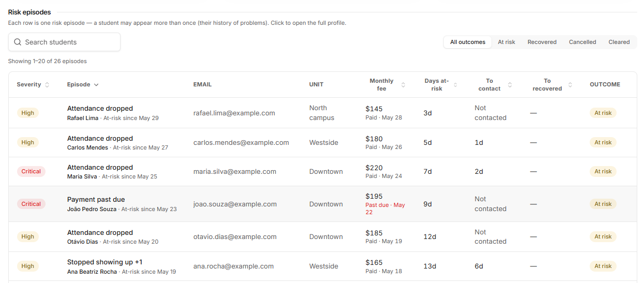This screenshot has width=644, height=283.
Task: Click otavio.dias@example.com email
Action: coord(235,236)
